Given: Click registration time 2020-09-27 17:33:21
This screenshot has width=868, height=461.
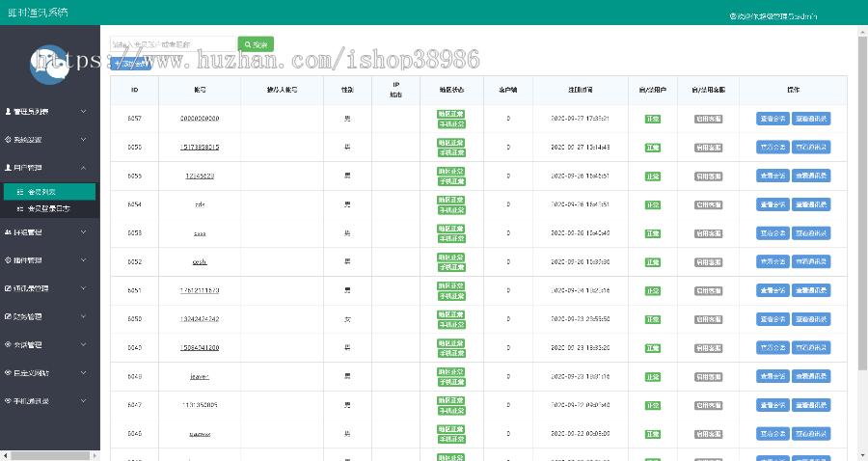Looking at the screenshot, I should [x=581, y=119].
